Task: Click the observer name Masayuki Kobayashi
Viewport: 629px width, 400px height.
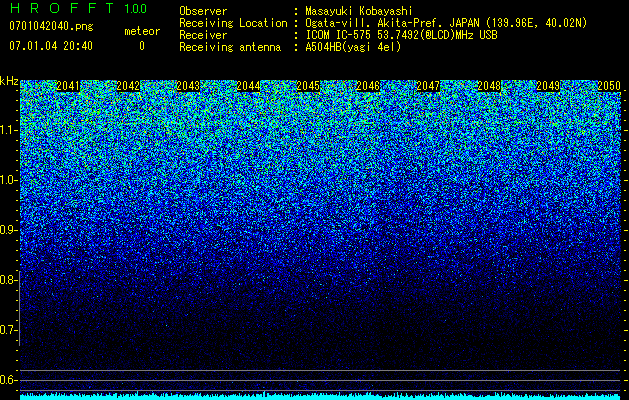Action: 359,11
